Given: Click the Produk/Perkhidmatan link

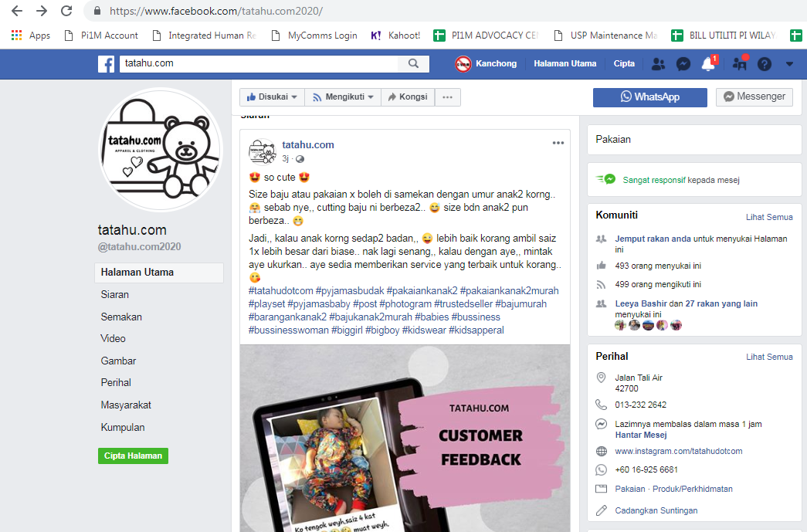Looking at the screenshot, I should coord(693,489).
